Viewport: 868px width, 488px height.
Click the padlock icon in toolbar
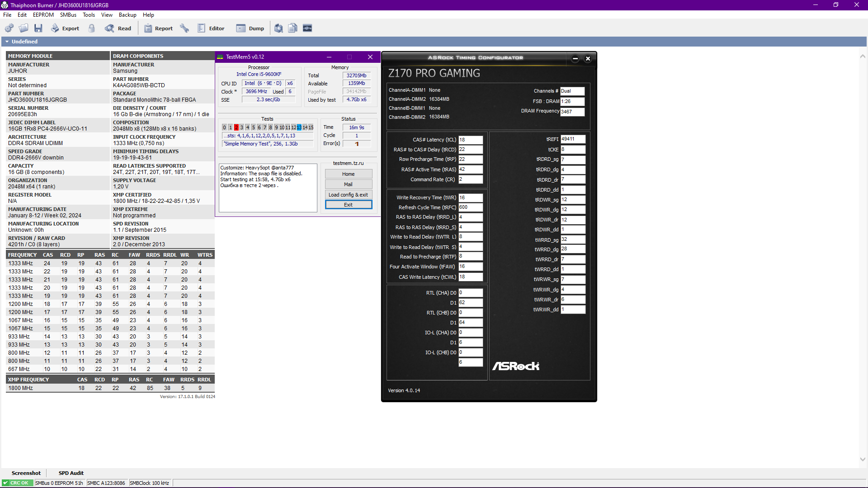[92, 28]
